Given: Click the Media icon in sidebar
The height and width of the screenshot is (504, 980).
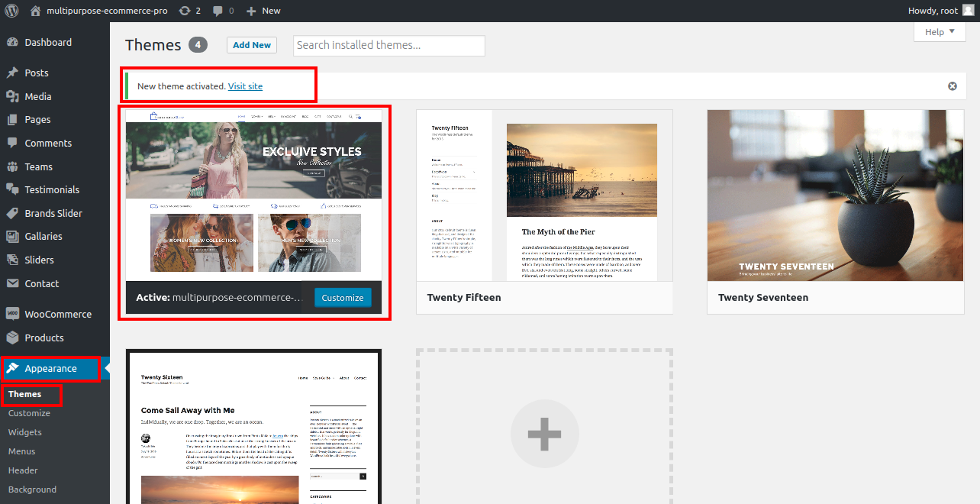Looking at the screenshot, I should 12,96.
